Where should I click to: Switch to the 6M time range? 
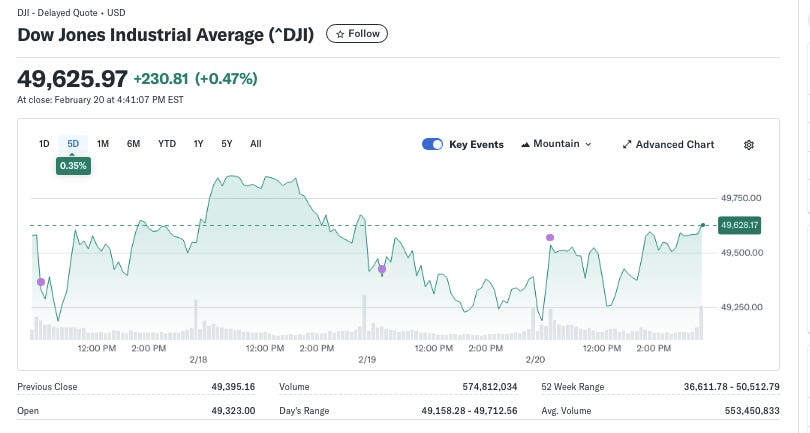click(x=133, y=144)
